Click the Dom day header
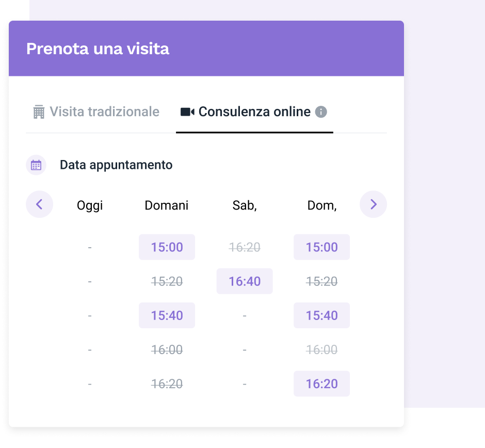 (x=322, y=205)
